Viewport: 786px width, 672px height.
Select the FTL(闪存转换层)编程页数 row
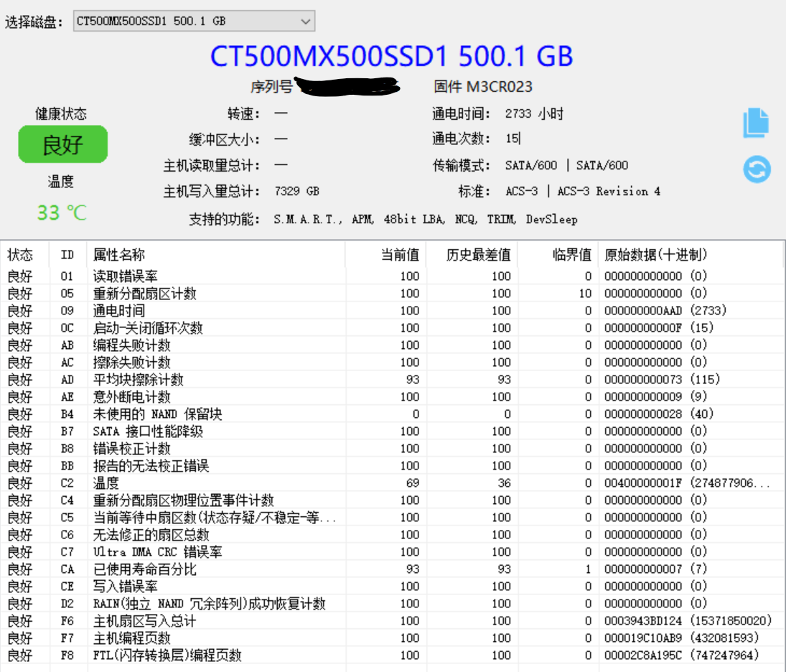(x=391, y=655)
